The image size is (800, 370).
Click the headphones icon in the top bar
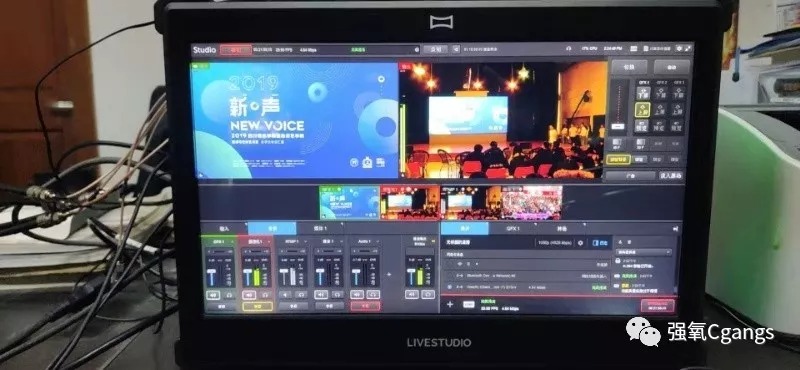point(568,48)
